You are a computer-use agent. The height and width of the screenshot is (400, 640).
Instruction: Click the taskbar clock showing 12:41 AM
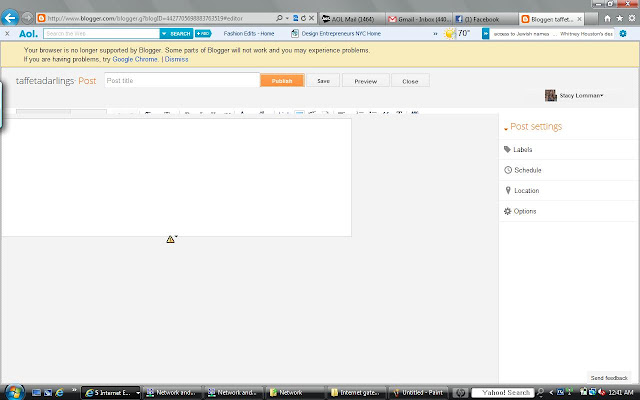621,393
